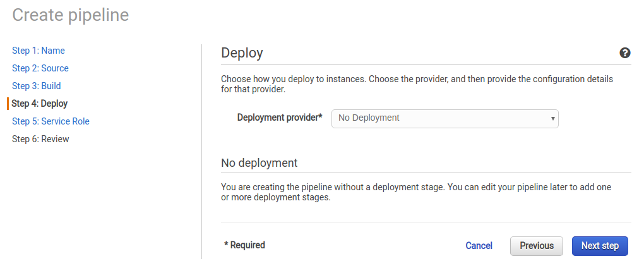
Task: Cancel the pipeline creation
Action: pyautogui.click(x=479, y=246)
